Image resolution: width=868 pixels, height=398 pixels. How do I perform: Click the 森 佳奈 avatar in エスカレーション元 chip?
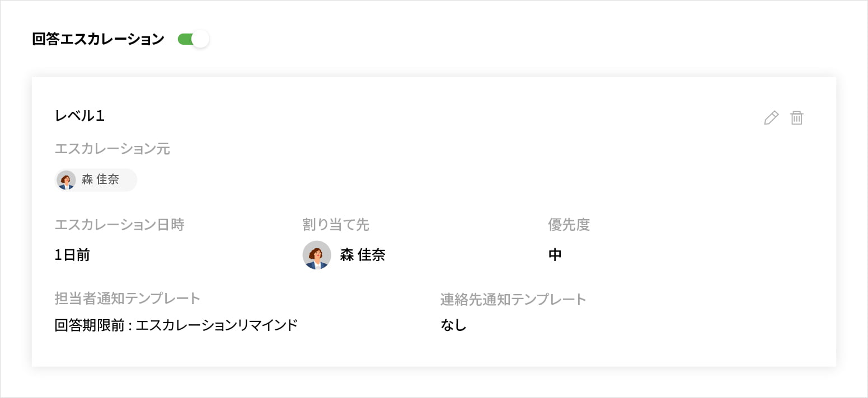(x=67, y=180)
